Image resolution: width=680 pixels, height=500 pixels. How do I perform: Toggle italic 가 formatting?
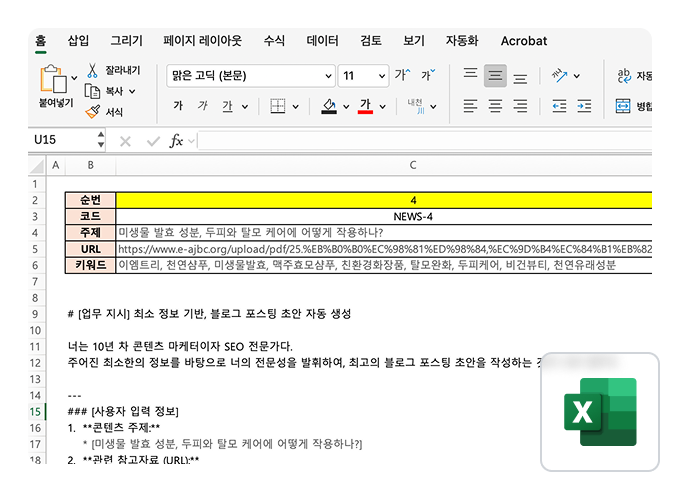203,106
